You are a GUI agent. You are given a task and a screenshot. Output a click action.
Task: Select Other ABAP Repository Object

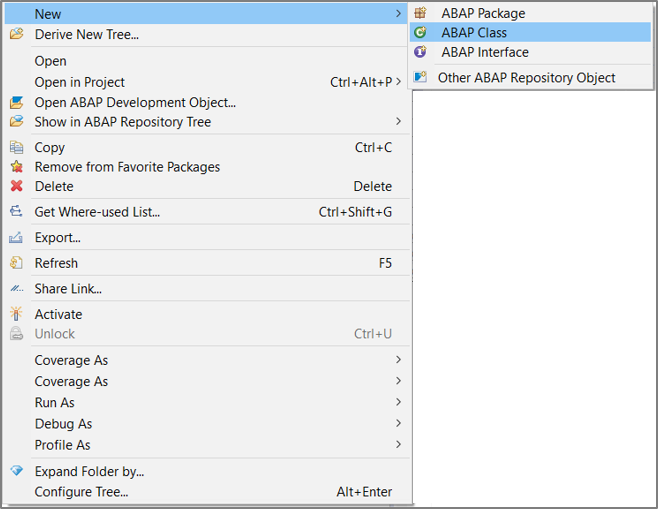[530, 77]
